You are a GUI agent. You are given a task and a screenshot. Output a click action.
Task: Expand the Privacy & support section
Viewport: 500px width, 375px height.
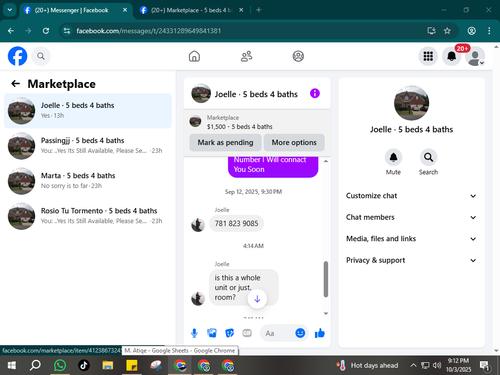(x=411, y=260)
